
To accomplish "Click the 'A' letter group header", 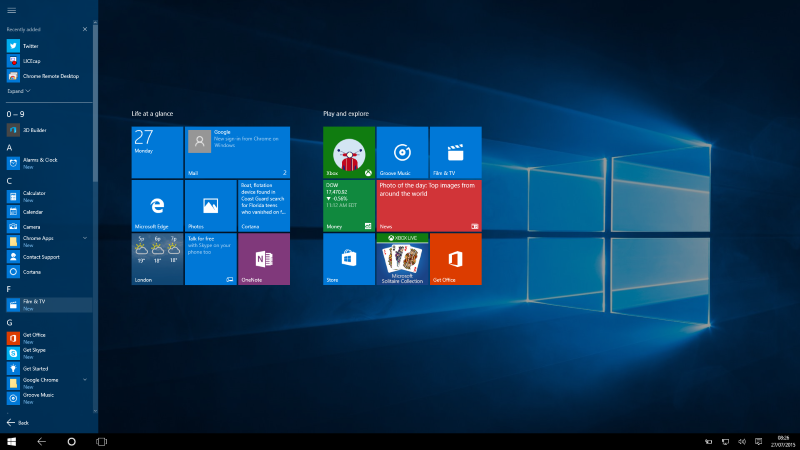I will pyautogui.click(x=9, y=147).
